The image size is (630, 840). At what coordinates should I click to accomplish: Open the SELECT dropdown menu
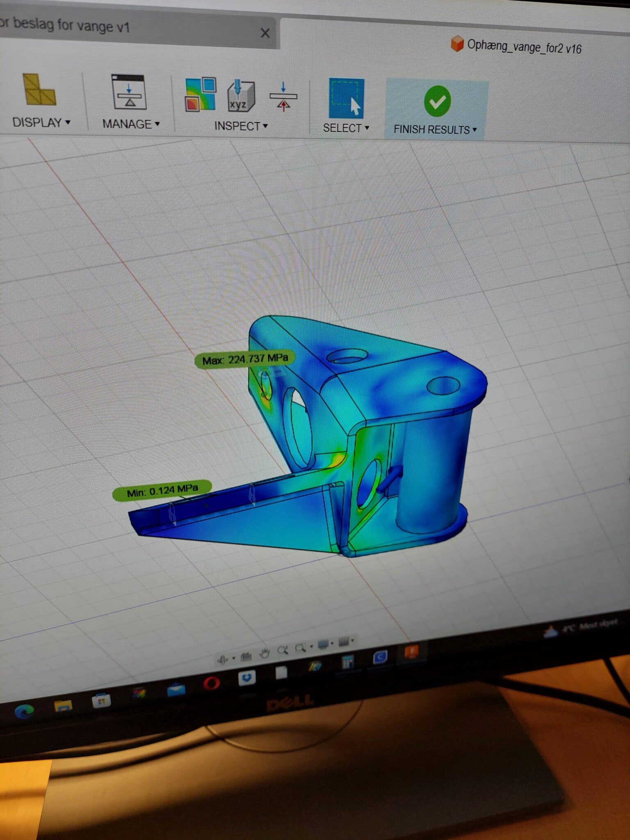[346, 128]
